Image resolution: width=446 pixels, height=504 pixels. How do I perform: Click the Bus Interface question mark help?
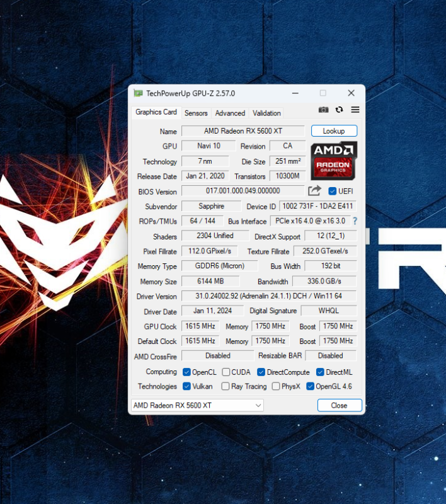coord(355,221)
